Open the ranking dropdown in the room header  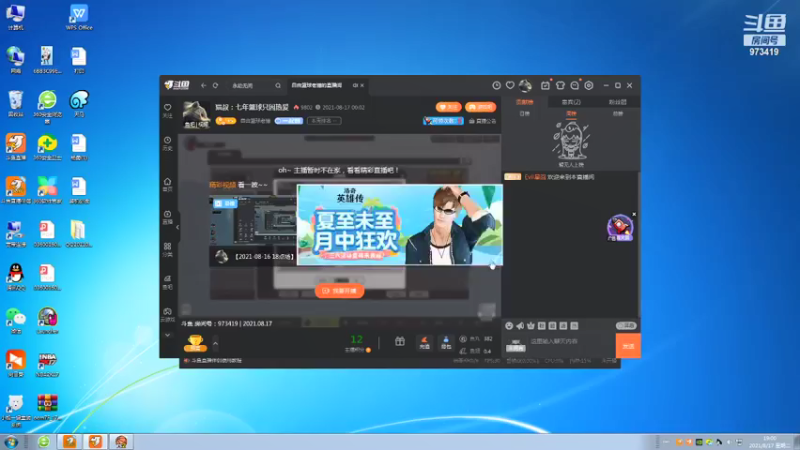(324, 121)
